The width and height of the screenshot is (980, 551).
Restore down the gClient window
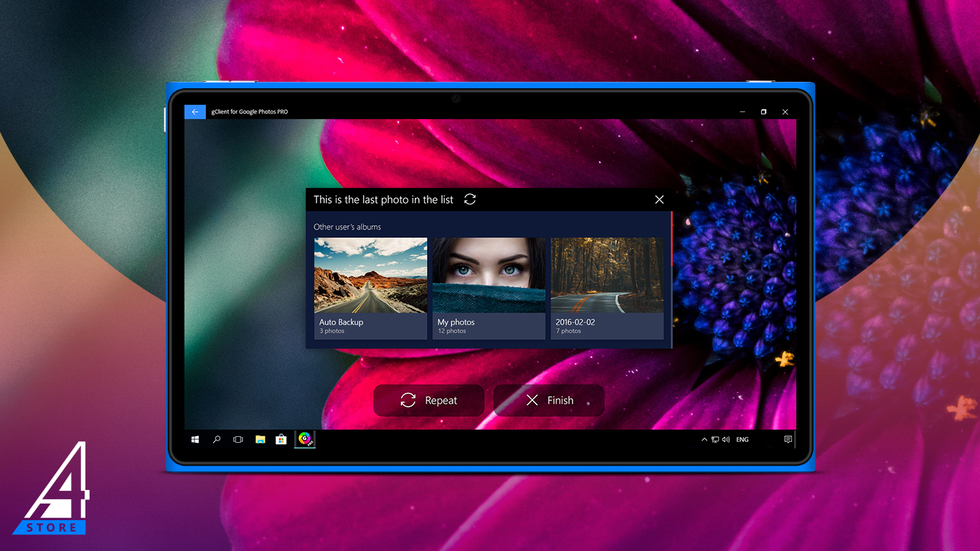pyautogui.click(x=763, y=112)
